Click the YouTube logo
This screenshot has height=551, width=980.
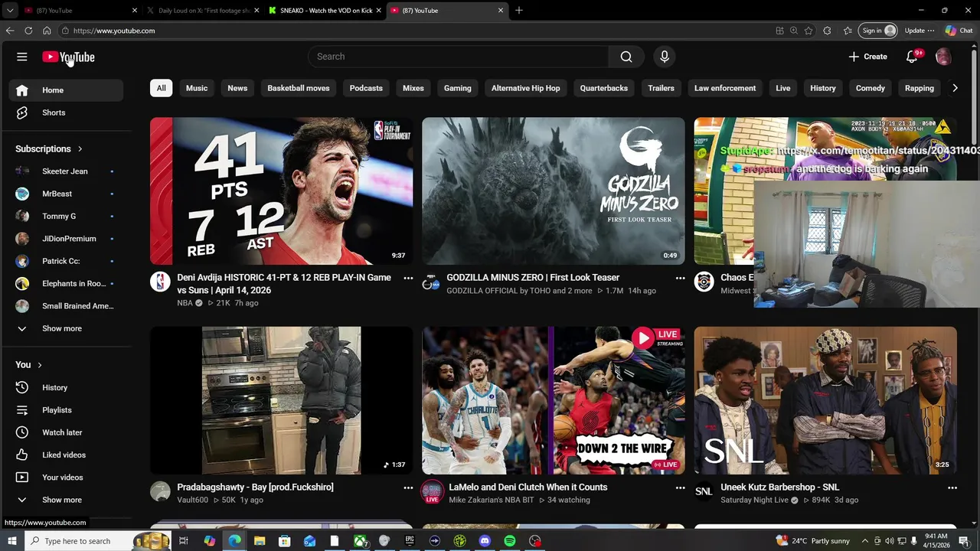pyautogui.click(x=68, y=57)
